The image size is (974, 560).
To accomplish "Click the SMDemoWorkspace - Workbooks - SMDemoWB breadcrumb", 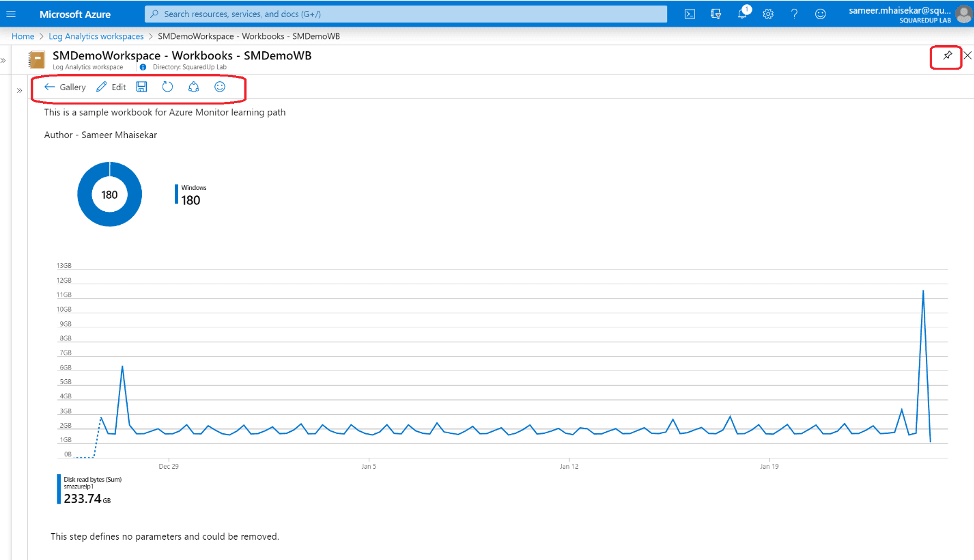I will point(248,36).
